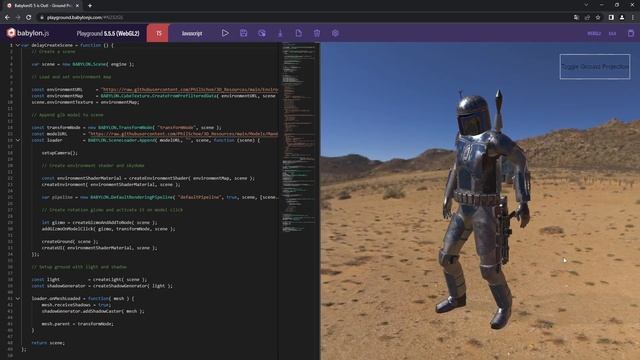This screenshot has height=360, width=640.
Task: Click the 'const shadowGenerator' code line
Action: click(102, 286)
